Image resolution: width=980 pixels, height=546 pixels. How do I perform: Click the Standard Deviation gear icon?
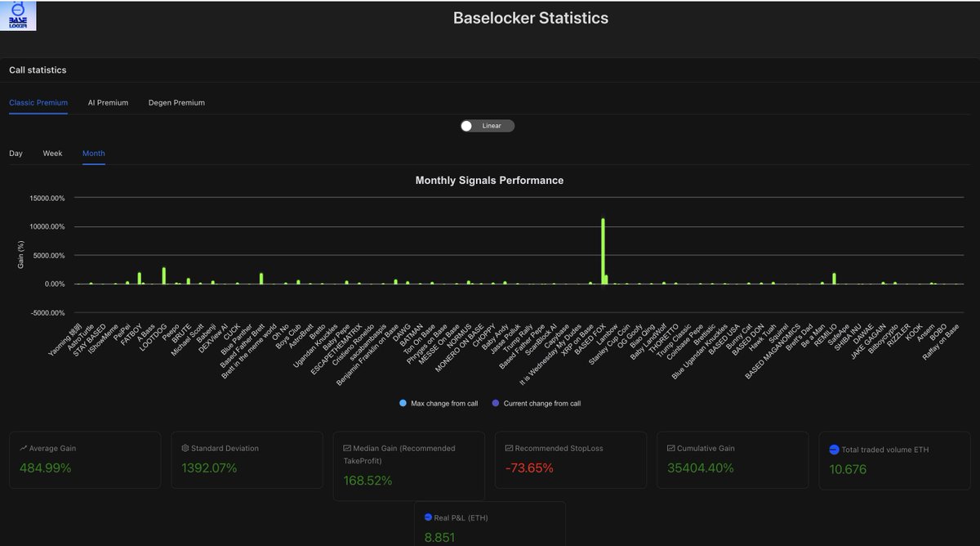[x=185, y=449]
